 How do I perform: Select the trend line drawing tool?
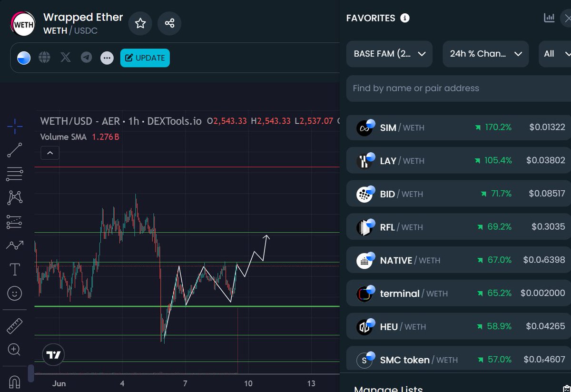point(15,150)
